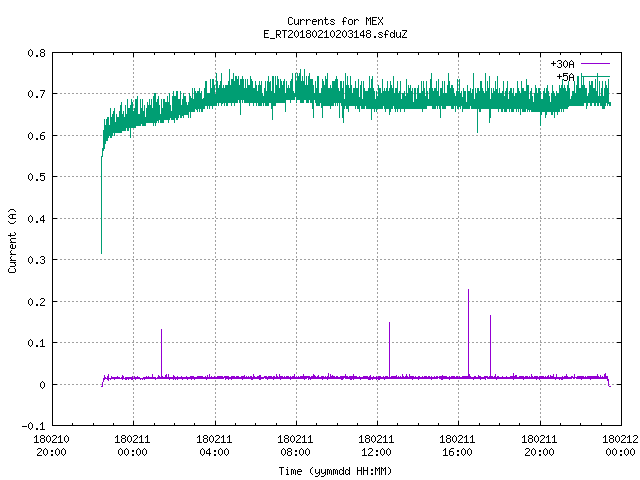Click the 0.4 y-axis tick label
Screen dimensions: 640x480
[x=36, y=219]
